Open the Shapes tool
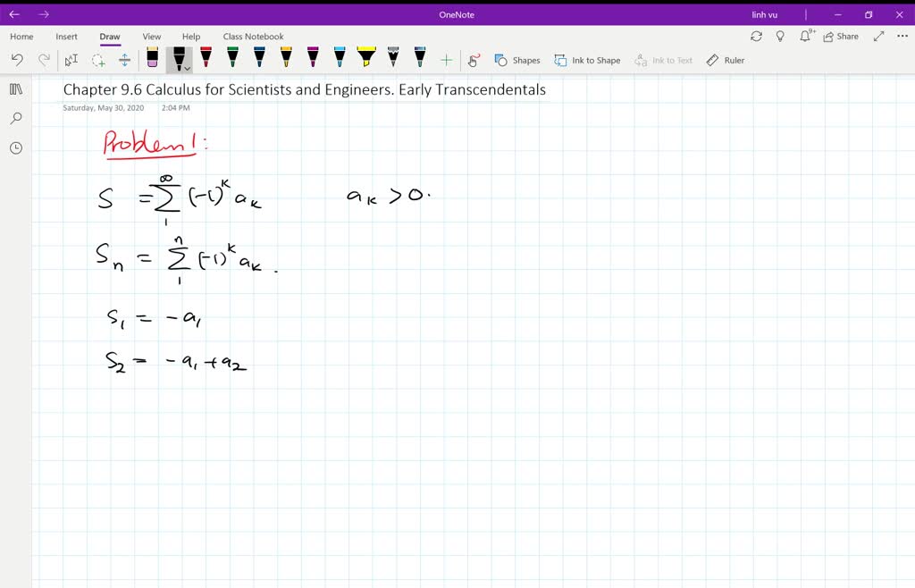The image size is (915, 588). click(518, 60)
